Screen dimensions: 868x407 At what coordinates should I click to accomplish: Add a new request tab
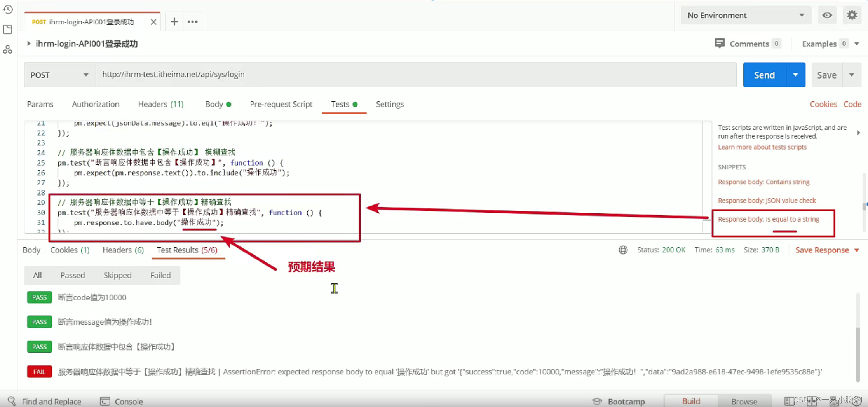pos(174,22)
